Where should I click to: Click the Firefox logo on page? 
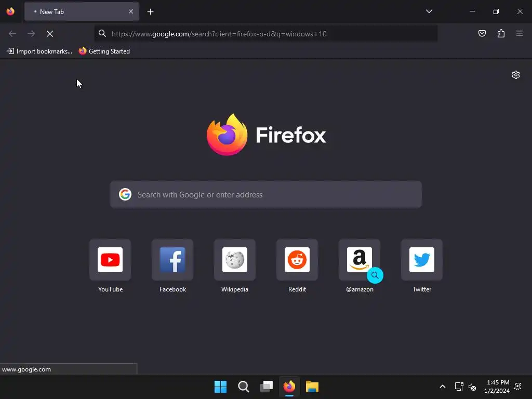coord(266,135)
